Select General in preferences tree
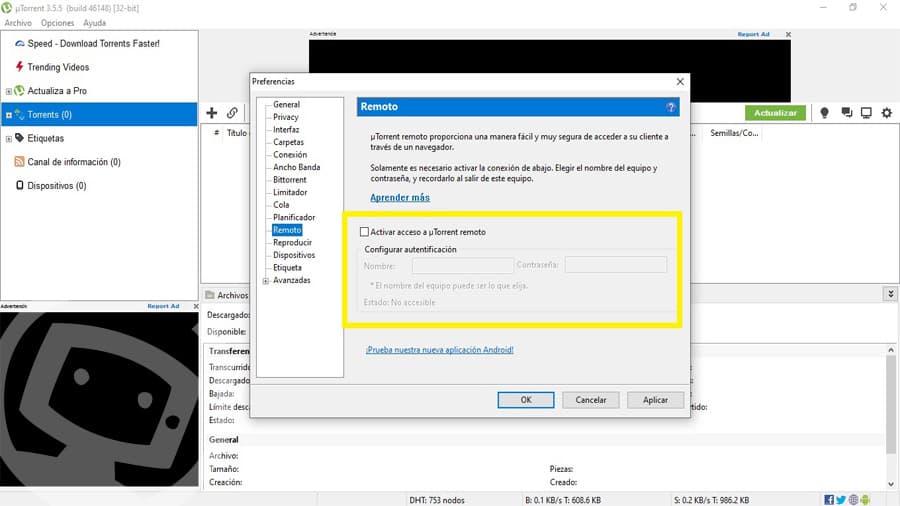This screenshot has width=900, height=506. [x=286, y=104]
